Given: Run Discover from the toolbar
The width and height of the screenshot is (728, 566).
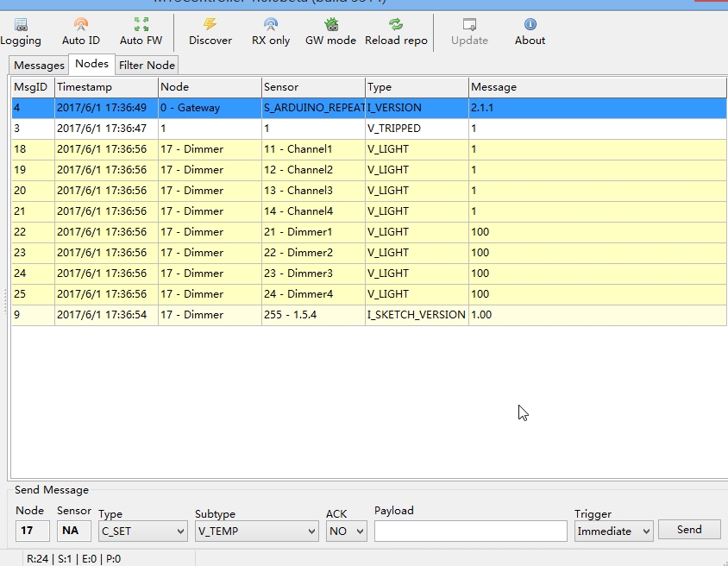Looking at the screenshot, I should (x=210, y=31).
